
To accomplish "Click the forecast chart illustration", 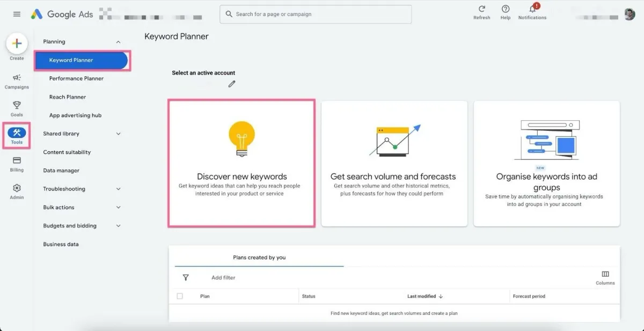I will click(x=395, y=141).
